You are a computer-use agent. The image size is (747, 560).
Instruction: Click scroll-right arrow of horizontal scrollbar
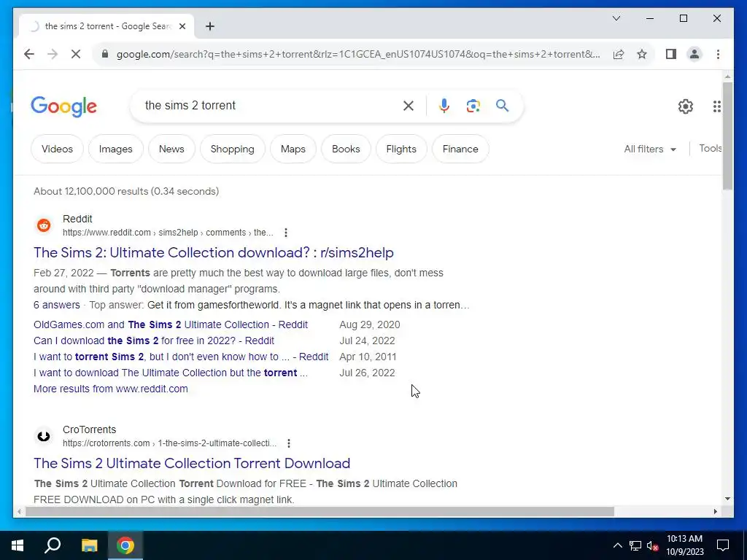[716, 512]
